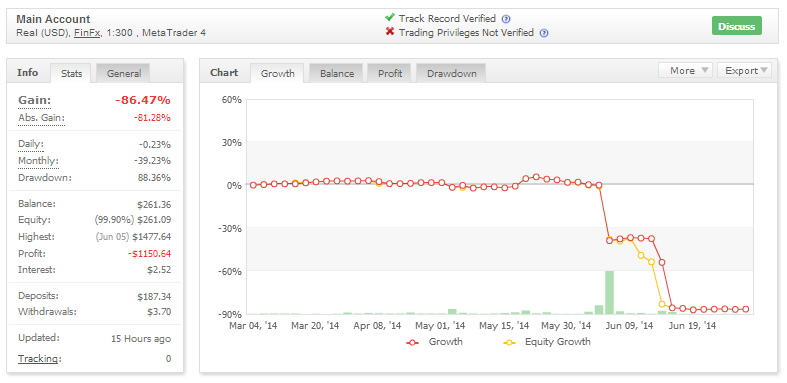This screenshot has width=787, height=383.
Task: Click the Abs. Gain label
Action: pos(42,118)
